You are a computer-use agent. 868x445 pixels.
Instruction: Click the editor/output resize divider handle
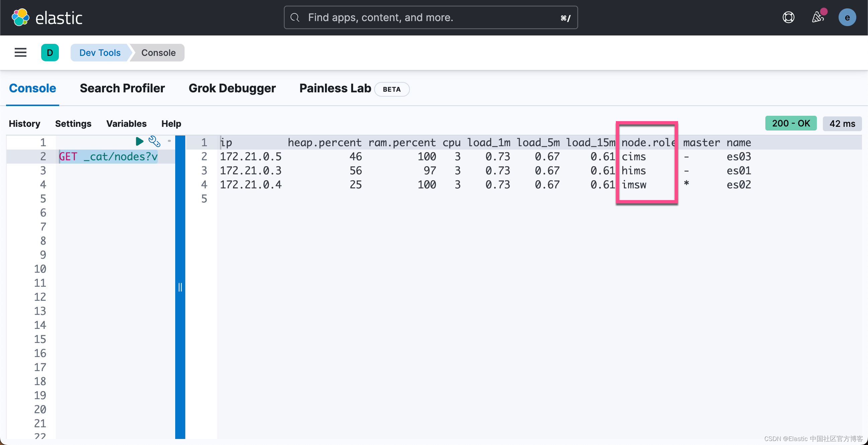click(x=180, y=287)
